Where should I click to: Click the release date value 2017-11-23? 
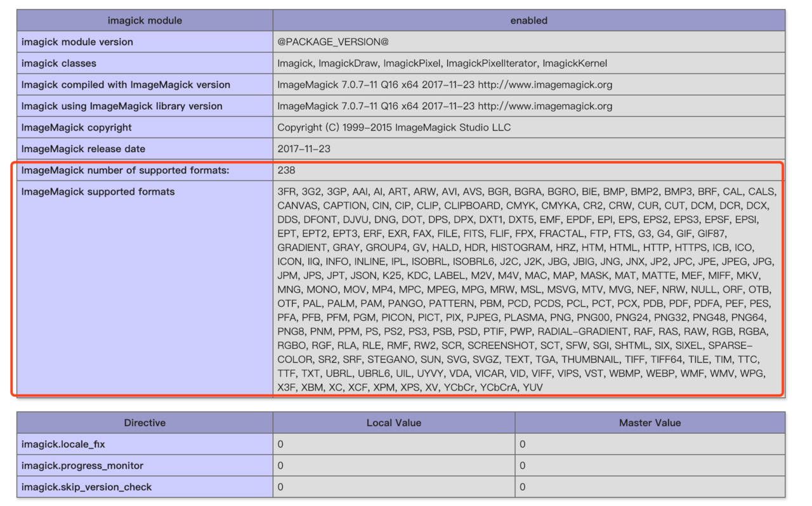click(304, 149)
